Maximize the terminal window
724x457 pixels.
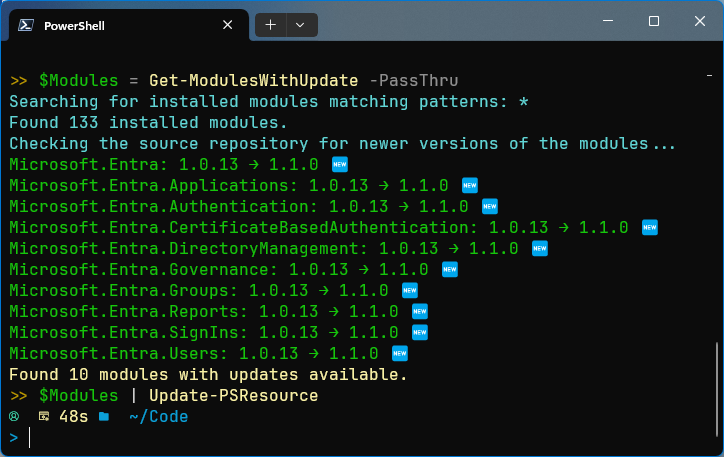pos(654,21)
